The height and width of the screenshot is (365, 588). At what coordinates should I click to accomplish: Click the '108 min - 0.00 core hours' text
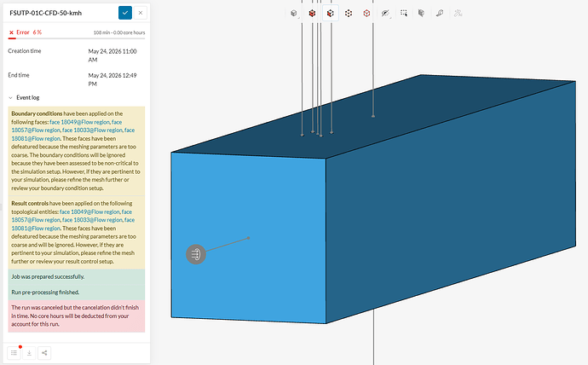coord(119,32)
